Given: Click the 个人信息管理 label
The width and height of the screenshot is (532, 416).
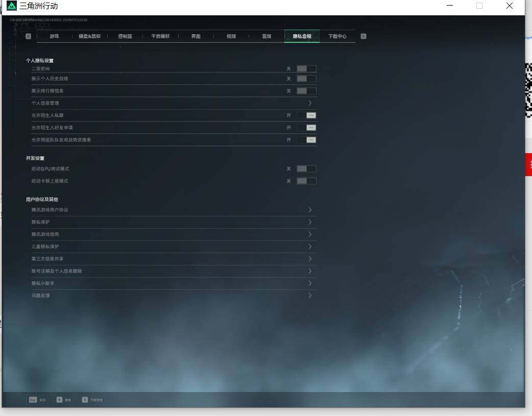Looking at the screenshot, I should coord(45,103).
